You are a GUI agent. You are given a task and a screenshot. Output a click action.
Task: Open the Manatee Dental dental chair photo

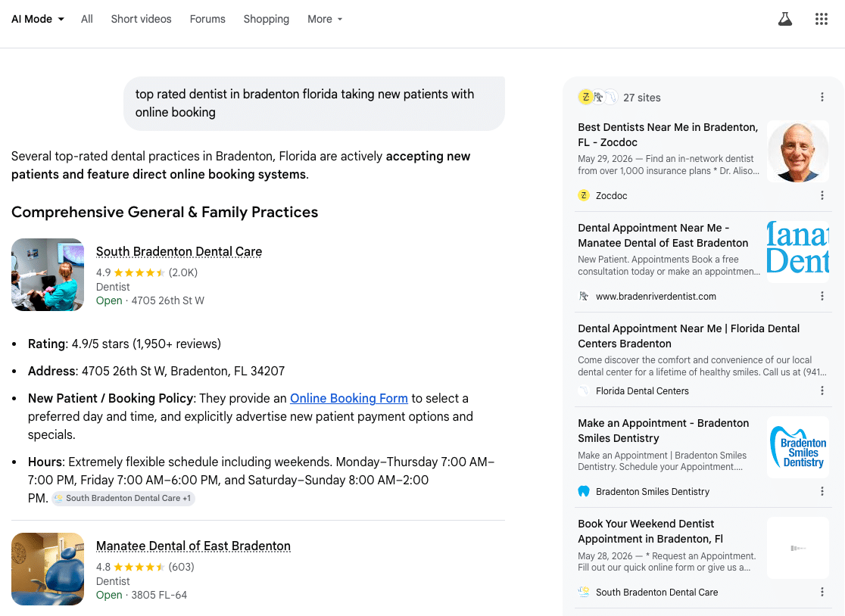48,569
